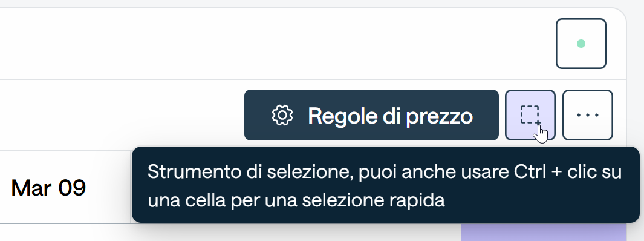Toggle the Strumento di selezione button
The height and width of the screenshot is (241, 644).
click(x=530, y=115)
